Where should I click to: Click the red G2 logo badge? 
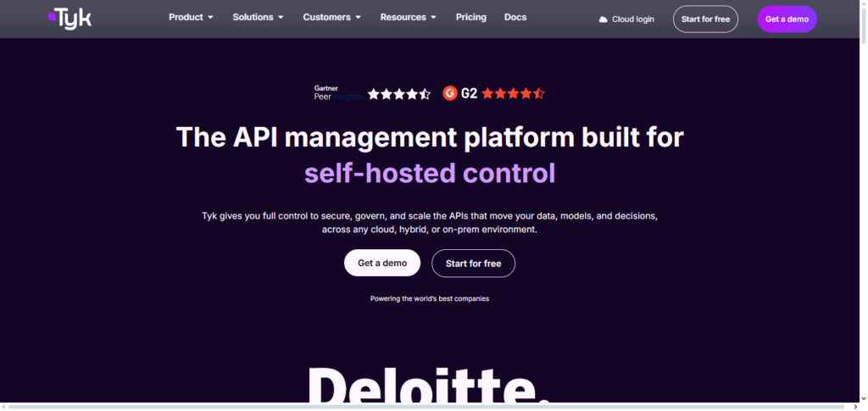(450, 93)
